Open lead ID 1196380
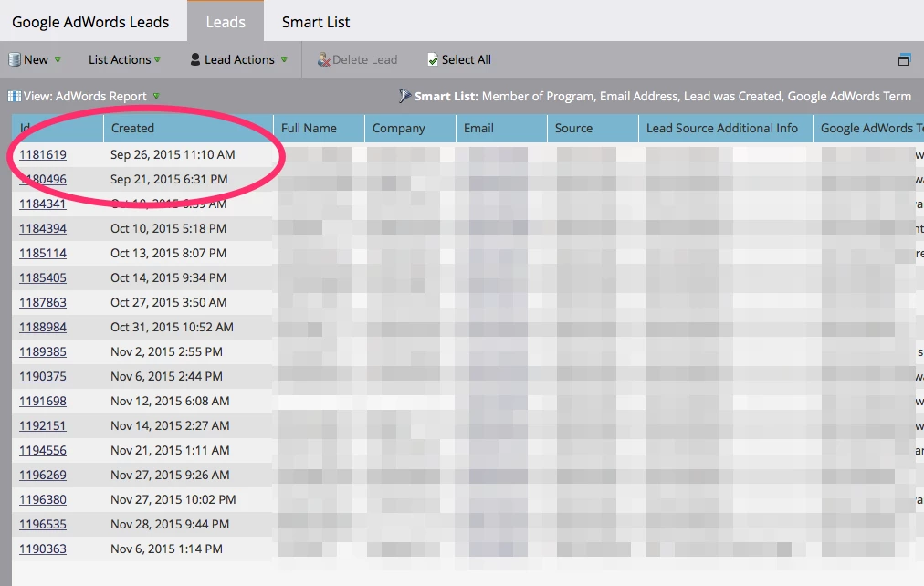924x586 pixels. click(x=42, y=500)
